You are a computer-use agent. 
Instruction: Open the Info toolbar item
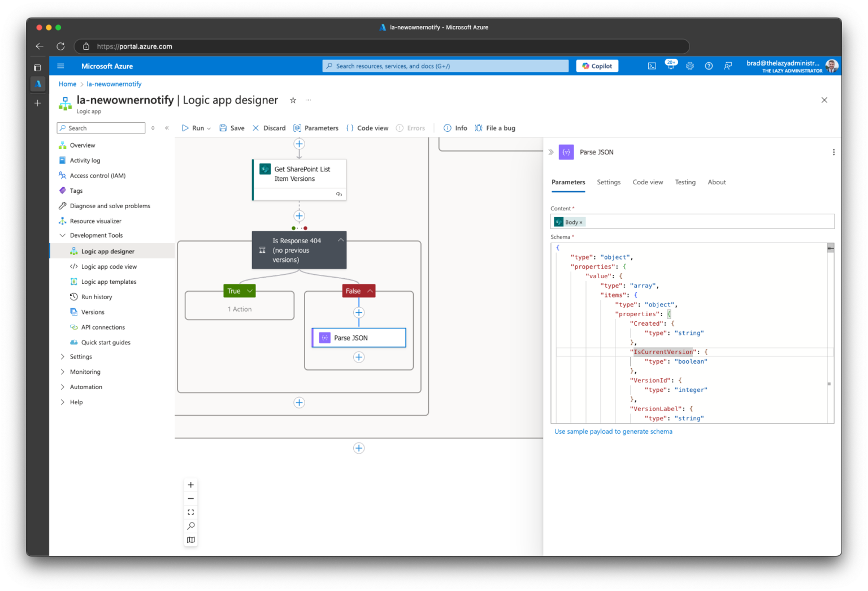pos(455,128)
